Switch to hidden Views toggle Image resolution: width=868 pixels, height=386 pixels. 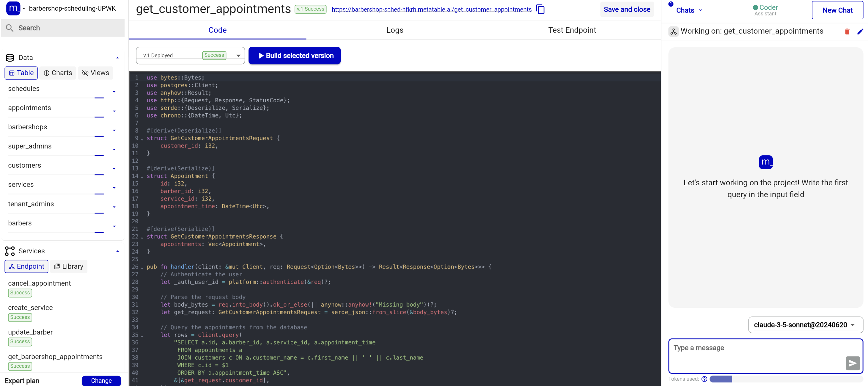click(96, 73)
